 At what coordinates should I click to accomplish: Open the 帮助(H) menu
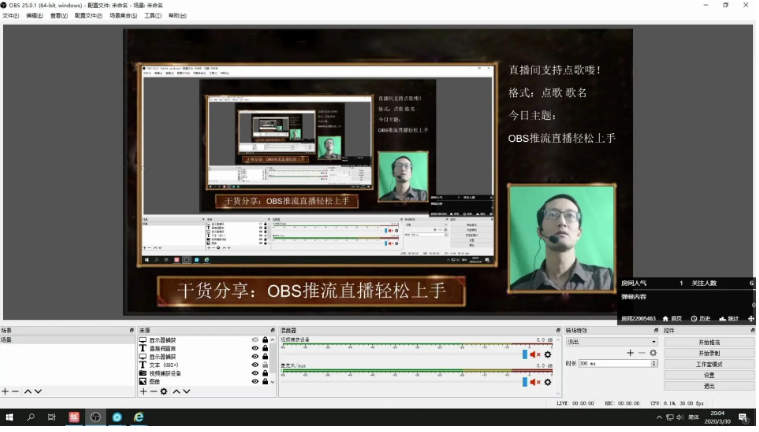[x=177, y=15]
